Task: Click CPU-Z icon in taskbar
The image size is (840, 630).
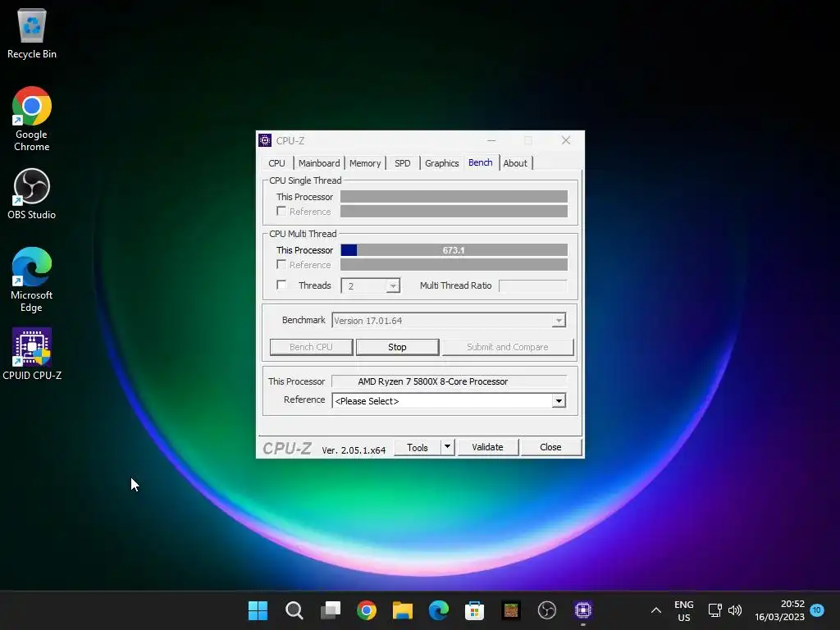Action: click(583, 610)
